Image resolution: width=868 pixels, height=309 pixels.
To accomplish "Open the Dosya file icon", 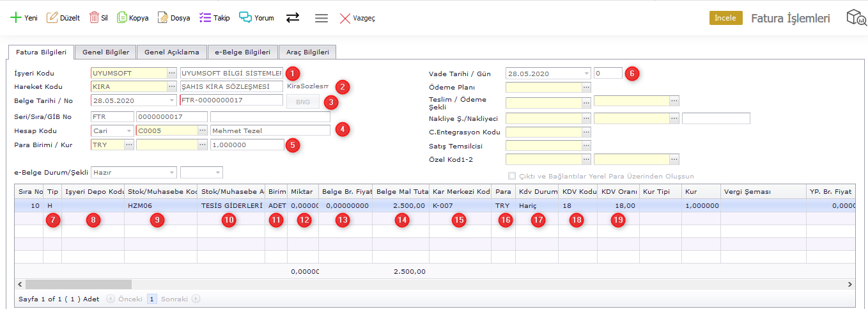I will click(x=163, y=18).
